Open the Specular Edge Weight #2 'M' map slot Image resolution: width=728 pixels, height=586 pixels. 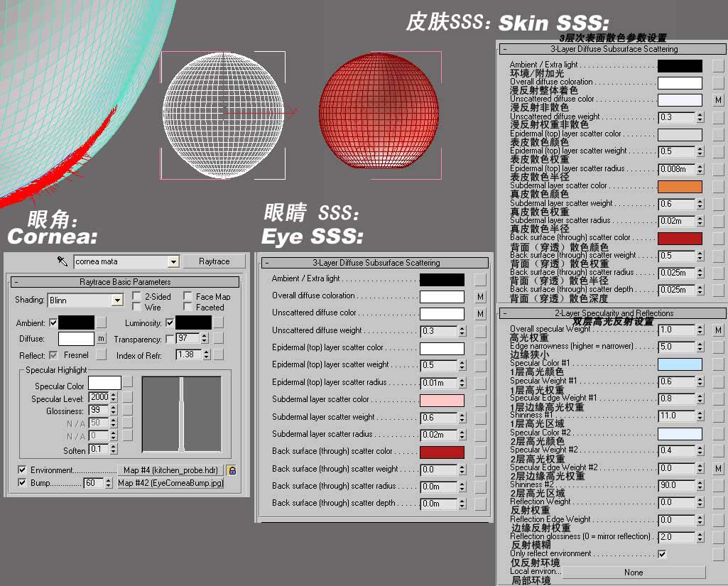[x=718, y=468]
